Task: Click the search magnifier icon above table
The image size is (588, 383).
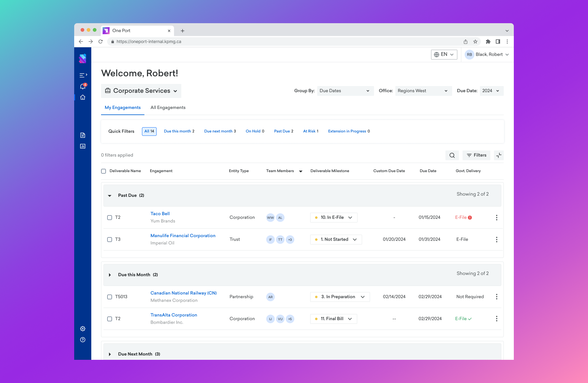Action: [x=452, y=155]
